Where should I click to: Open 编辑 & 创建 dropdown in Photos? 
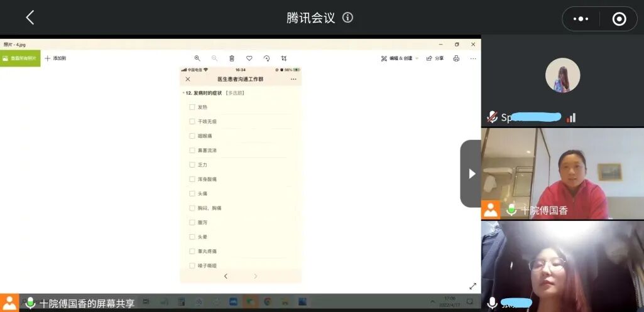point(400,58)
